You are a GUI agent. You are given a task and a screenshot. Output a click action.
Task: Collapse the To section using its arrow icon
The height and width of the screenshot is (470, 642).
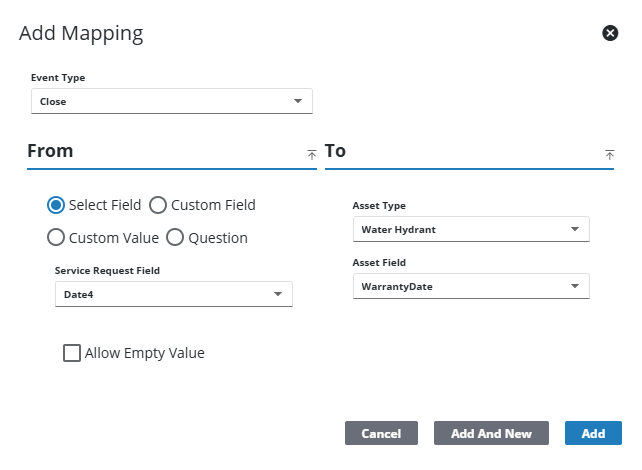click(x=609, y=154)
